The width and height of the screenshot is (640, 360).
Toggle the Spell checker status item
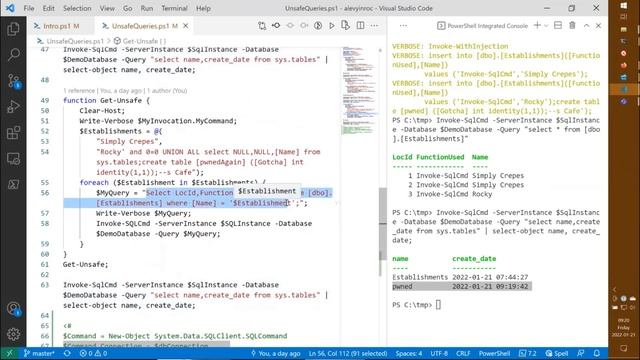click(x=558, y=353)
